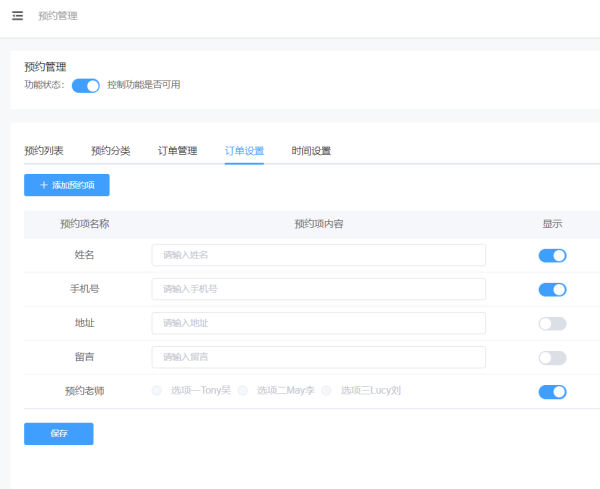Click the 控制功能是否可用 description text
Image resolution: width=600 pixels, height=489 pixels.
pos(144,85)
